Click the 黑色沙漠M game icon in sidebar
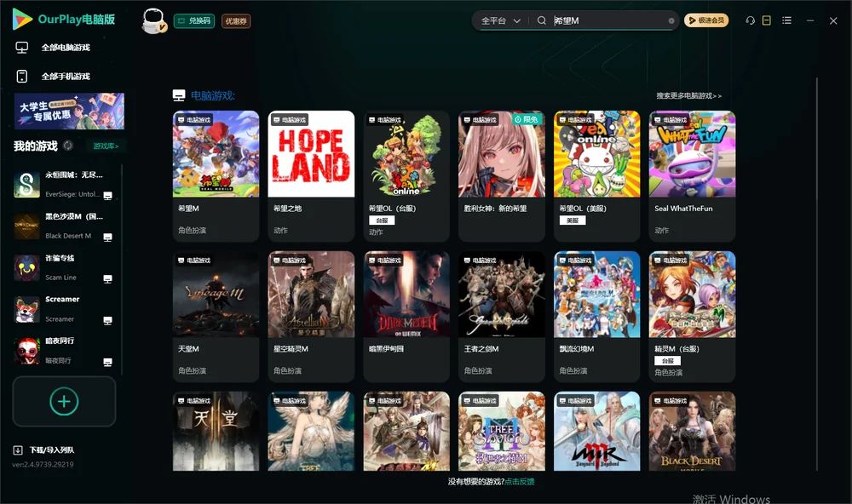The image size is (852, 504). (26, 226)
